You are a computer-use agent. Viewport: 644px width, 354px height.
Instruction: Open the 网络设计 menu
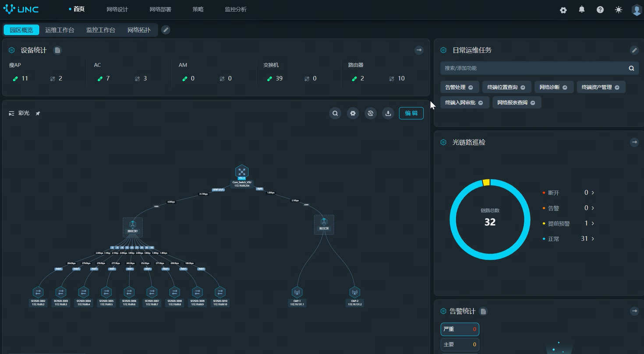point(117,9)
